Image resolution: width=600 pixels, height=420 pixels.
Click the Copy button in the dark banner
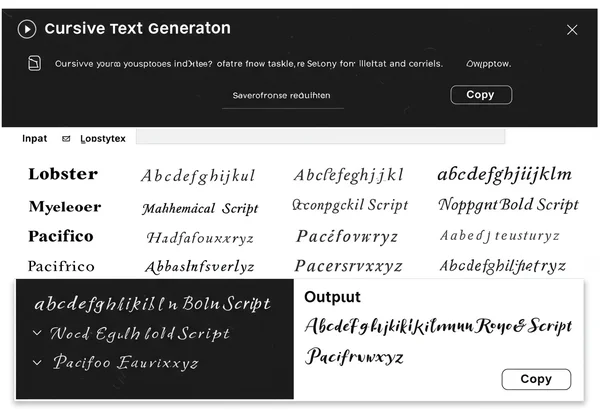(481, 94)
